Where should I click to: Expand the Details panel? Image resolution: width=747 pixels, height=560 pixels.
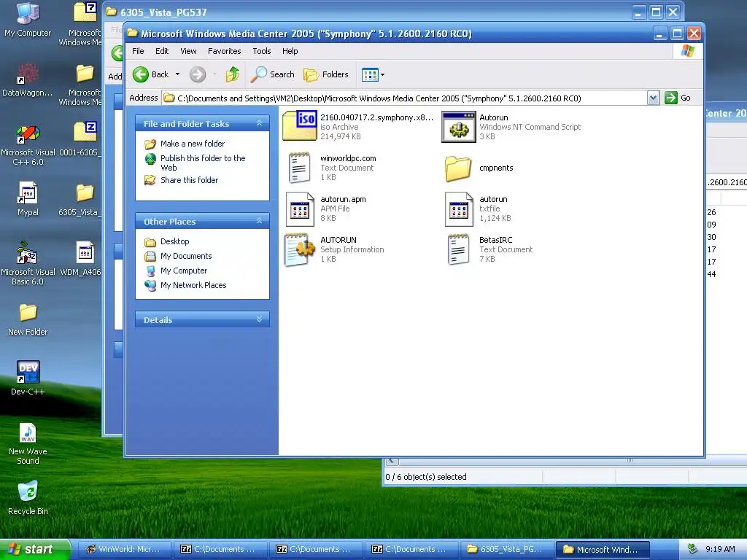coord(259,319)
